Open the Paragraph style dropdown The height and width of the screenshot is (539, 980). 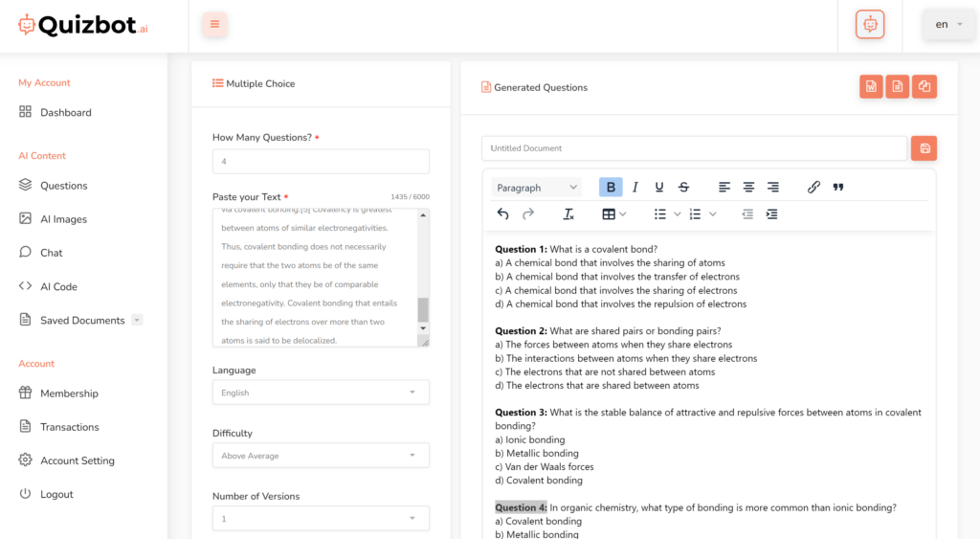[536, 188]
